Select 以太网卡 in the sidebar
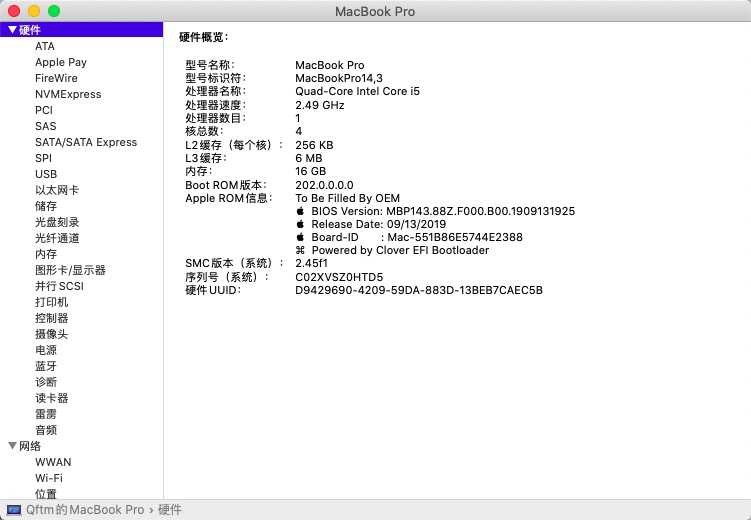 point(57,190)
